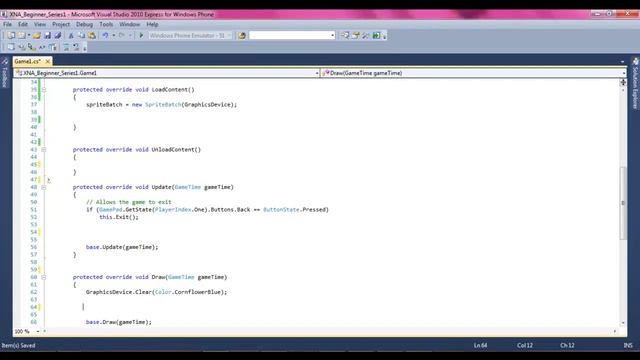Open the Solution Explorer side tab

pyautogui.click(x=635, y=84)
